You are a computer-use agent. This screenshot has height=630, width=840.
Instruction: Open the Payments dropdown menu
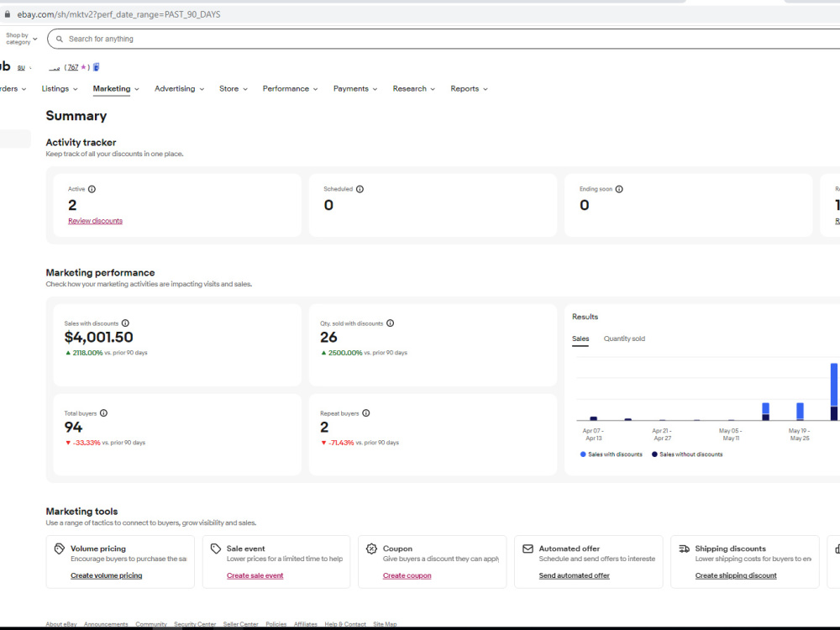(355, 89)
